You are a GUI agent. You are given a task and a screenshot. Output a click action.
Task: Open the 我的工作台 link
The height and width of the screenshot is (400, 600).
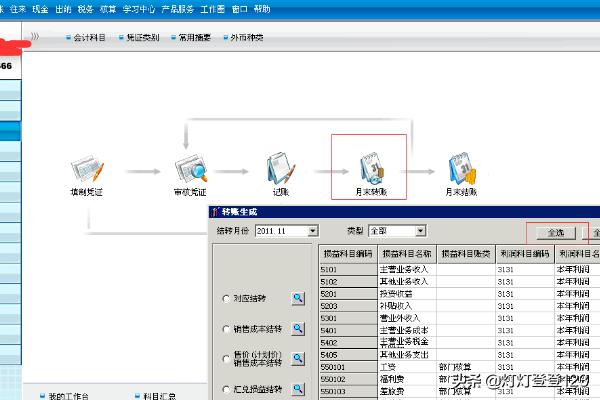pos(64,396)
